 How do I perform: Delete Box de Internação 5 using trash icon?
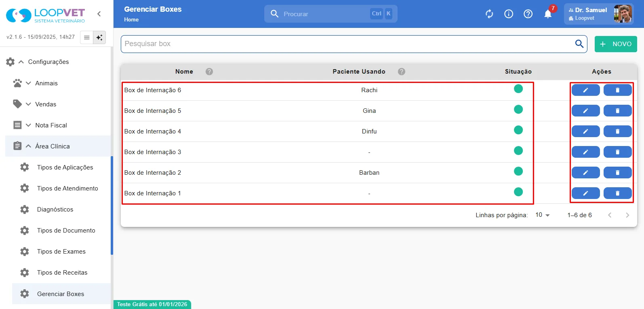tap(617, 111)
